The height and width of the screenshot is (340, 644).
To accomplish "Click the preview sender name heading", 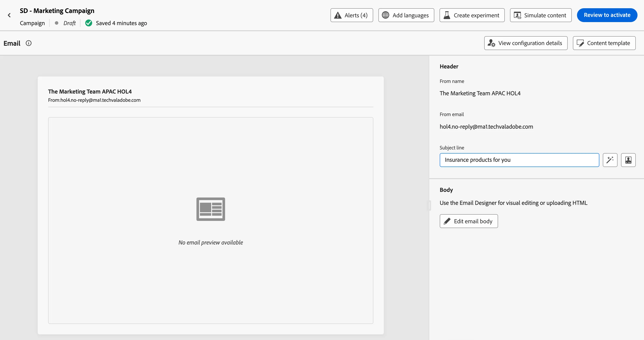I will [90, 92].
